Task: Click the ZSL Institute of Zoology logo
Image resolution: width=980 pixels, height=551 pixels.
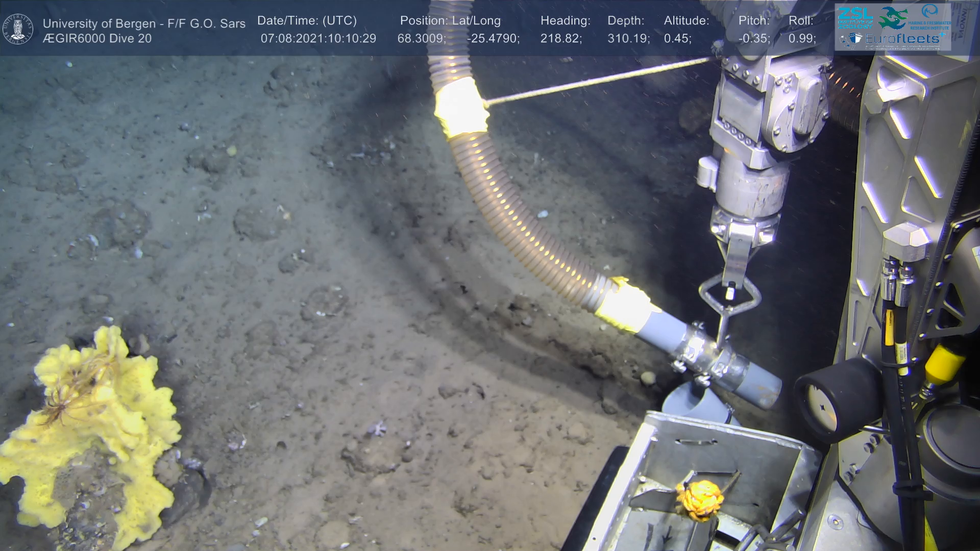Action: pos(855,17)
